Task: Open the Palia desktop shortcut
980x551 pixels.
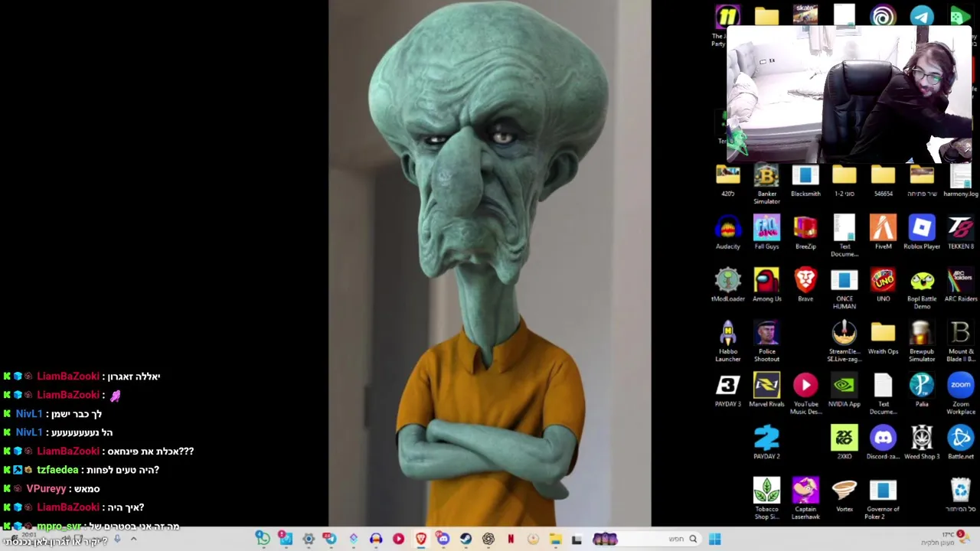Action: point(922,390)
